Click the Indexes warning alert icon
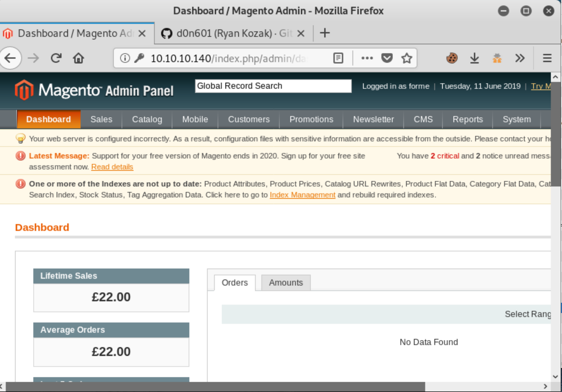The image size is (562, 392). pos(21,184)
